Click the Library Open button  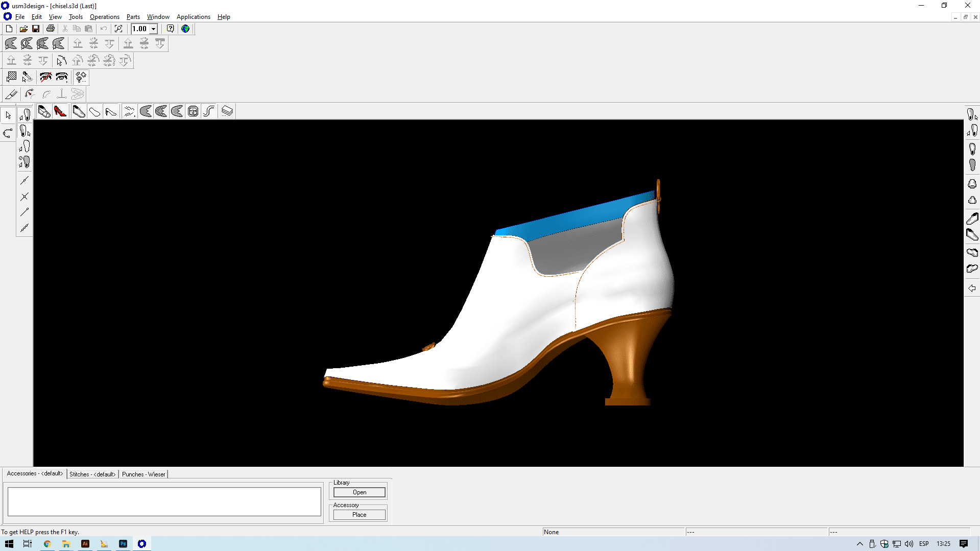click(359, 492)
